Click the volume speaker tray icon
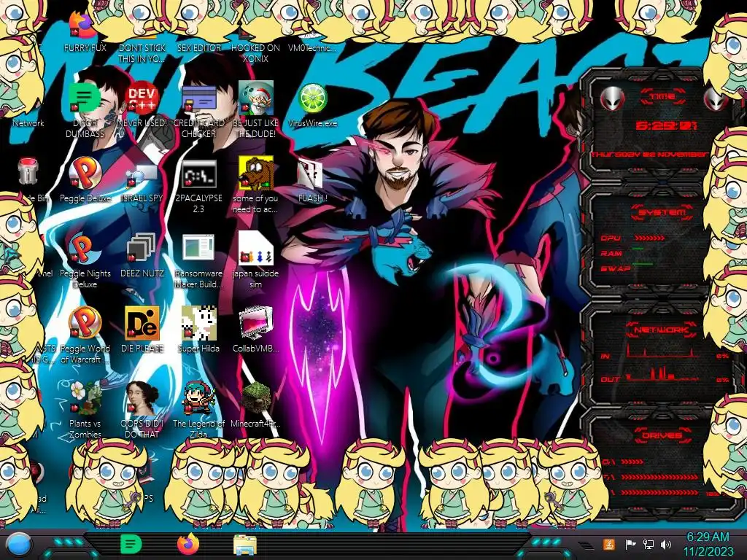This screenshot has width=747, height=560. [666, 544]
